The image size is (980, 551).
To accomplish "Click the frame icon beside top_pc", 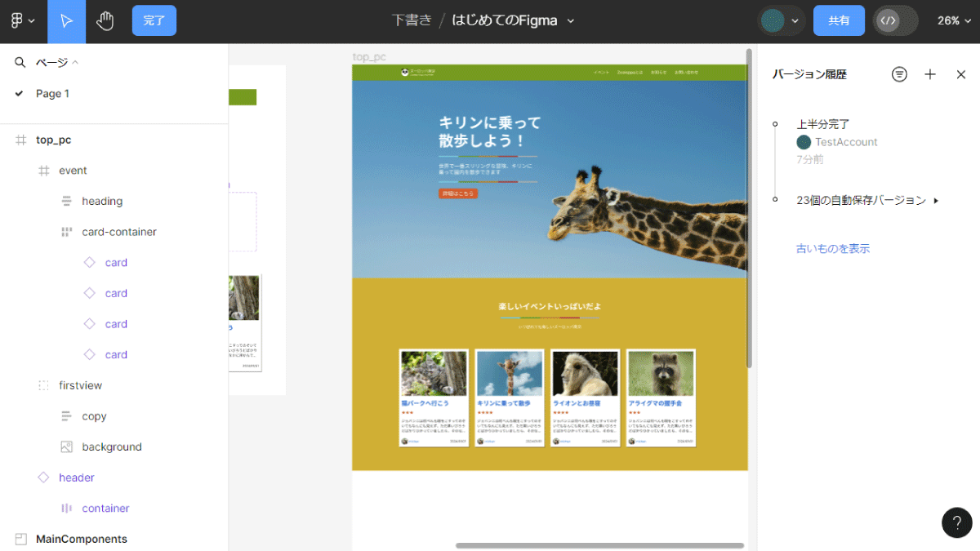I will [x=20, y=140].
